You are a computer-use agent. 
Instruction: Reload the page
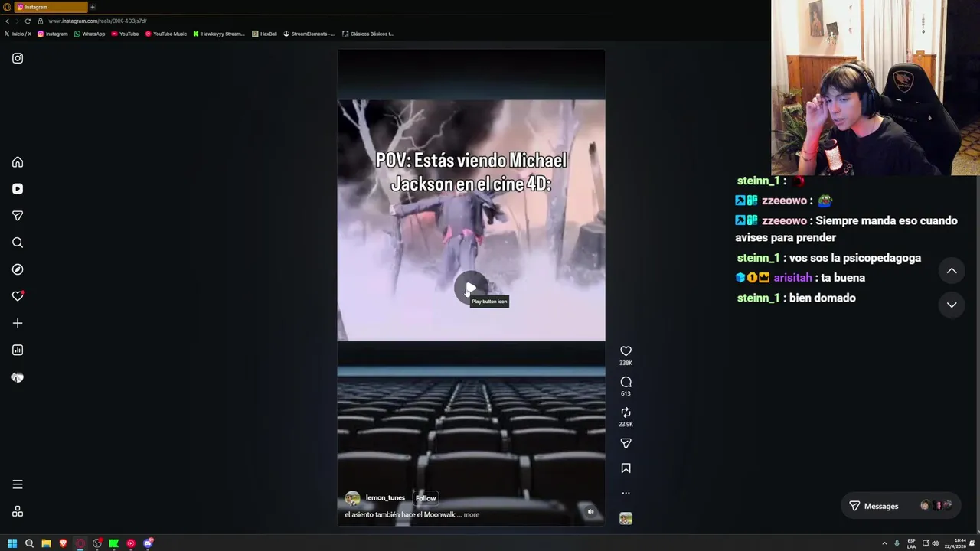(x=28, y=21)
